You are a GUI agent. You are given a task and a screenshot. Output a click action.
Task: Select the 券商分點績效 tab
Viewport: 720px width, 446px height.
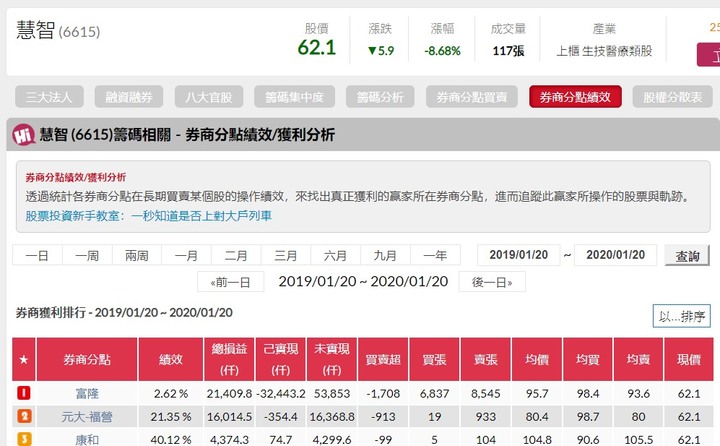575,97
